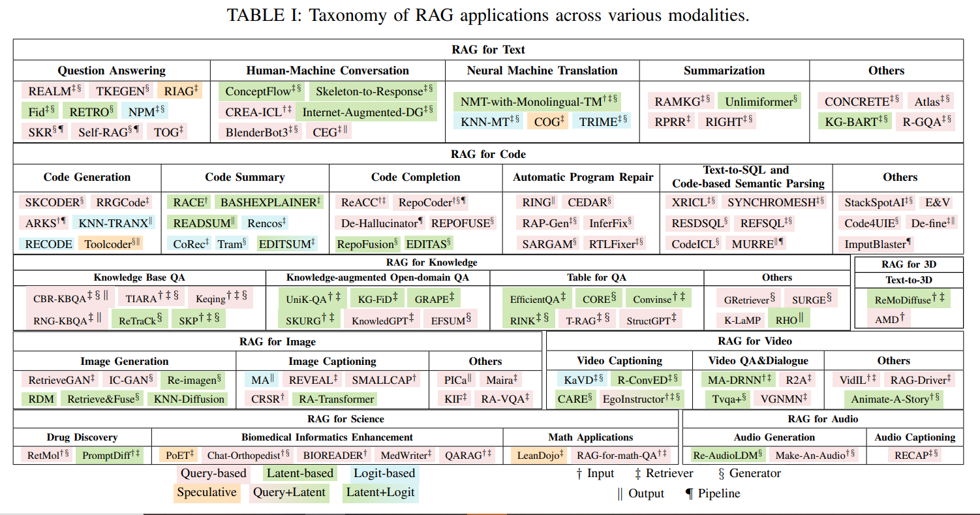Select the RESDSQL entry
Image resolution: width=980 pixels, height=515 pixels.
pos(699,223)
